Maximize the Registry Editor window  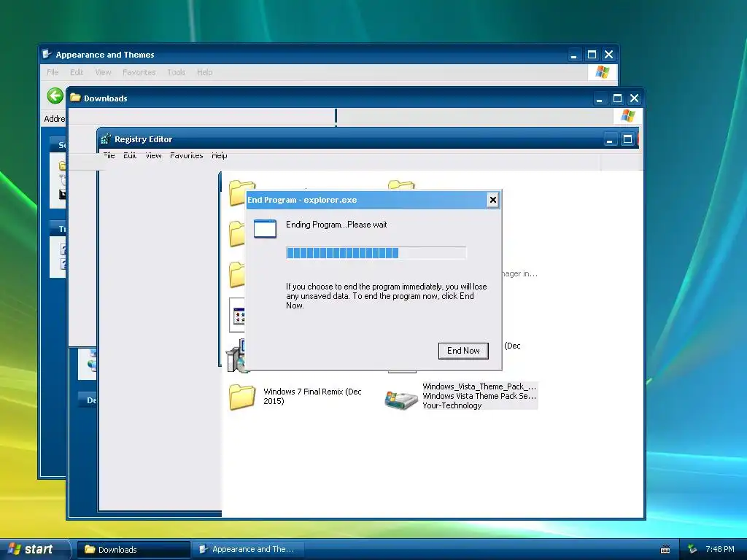pyautogui.click(x=627, y=139)
